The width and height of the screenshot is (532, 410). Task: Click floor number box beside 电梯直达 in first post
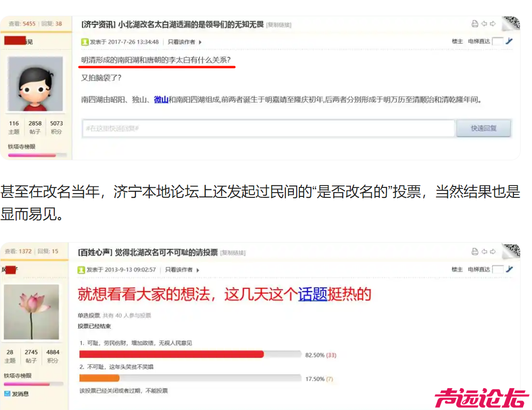pos(497,41)
